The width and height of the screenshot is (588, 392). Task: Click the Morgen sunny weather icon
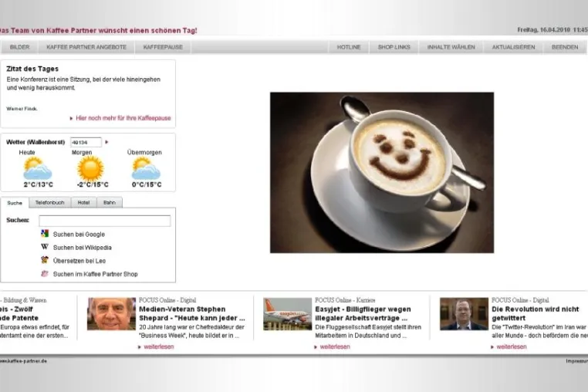click(90, 168)
